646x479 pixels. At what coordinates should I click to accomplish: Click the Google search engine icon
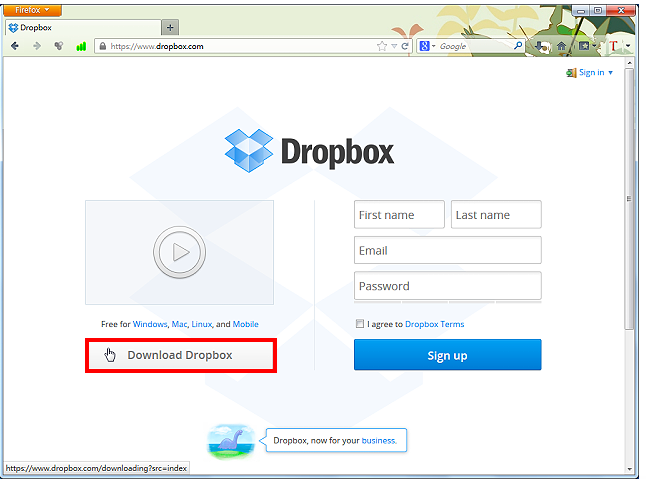tap(424, 46)
